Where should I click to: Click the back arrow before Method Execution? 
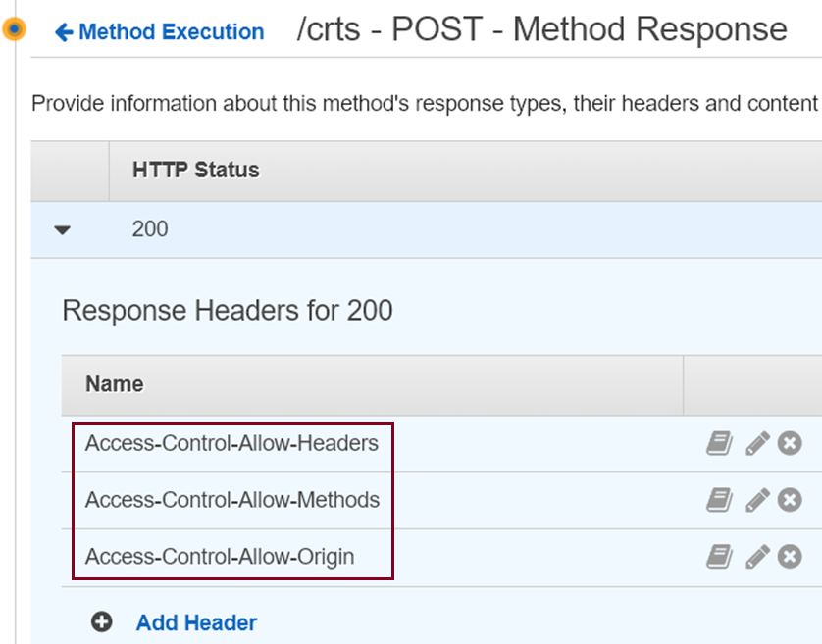(x=64, y=32)
